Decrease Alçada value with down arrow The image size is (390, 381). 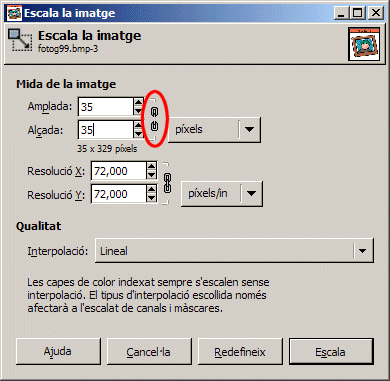pos(138,134)
